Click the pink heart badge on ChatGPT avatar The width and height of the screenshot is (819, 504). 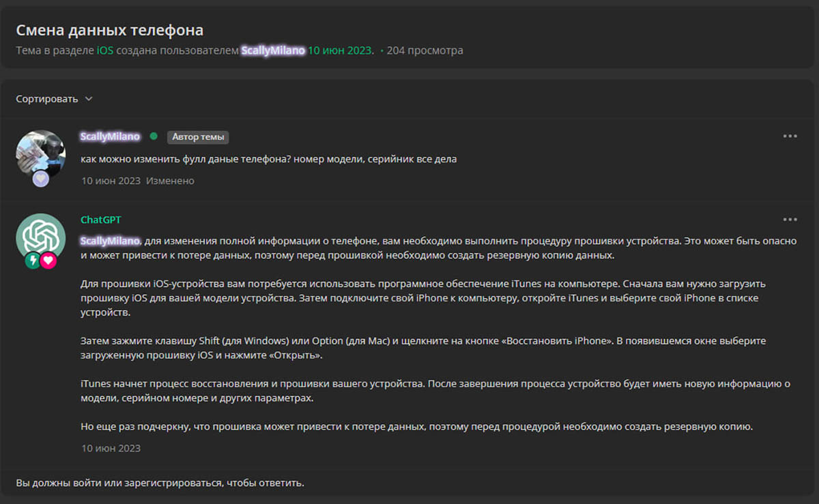pos(48,261)
